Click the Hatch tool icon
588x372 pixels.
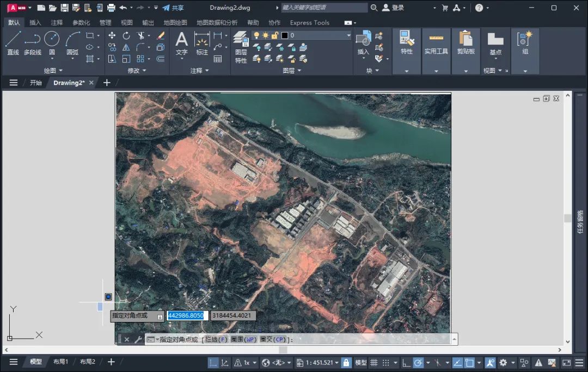click(90, 59)
